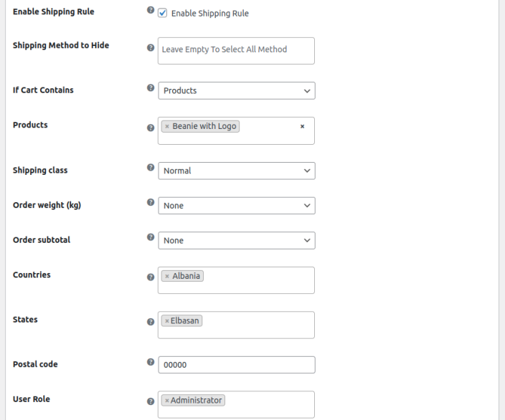Open the Order weight dropdown

(236, 206)
